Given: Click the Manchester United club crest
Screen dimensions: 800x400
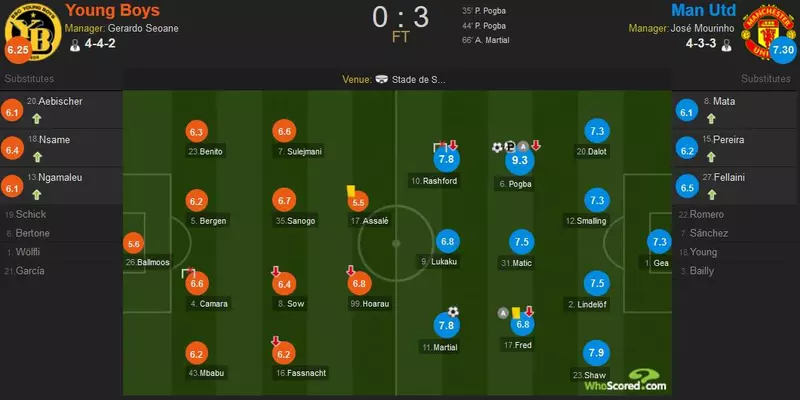Looking at the screenshot, I should coord(763,33).
